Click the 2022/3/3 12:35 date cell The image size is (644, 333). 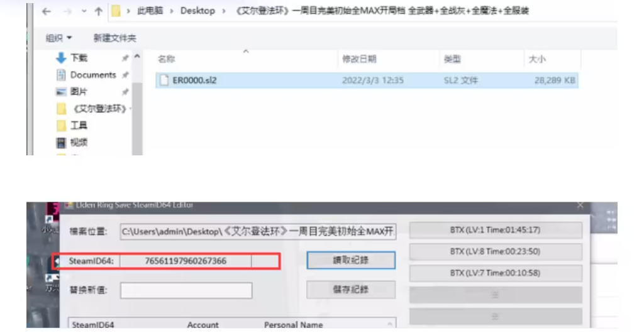(373, 80)
